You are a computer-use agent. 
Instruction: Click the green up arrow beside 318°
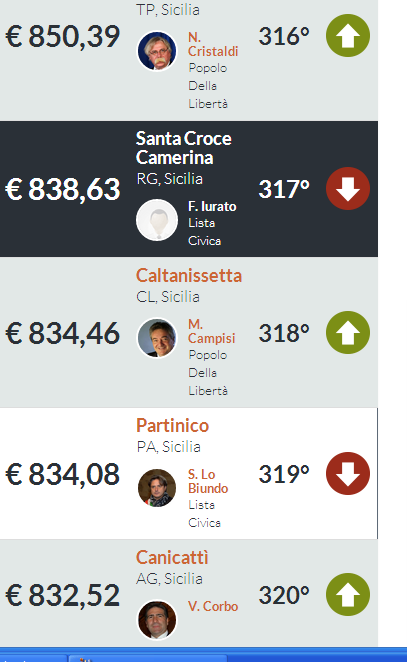(348, 332)
